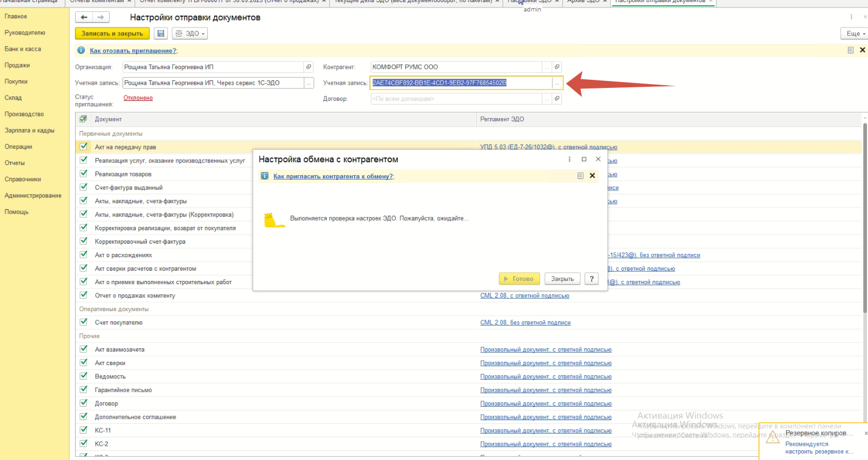Click the Договор input field
The width and height of the screenshot is (868, 460).
click(x=456, y=99)
